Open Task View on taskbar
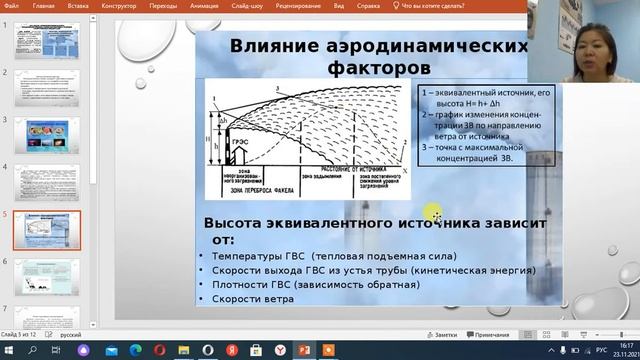640x360 pixels. tap(56, 350)
